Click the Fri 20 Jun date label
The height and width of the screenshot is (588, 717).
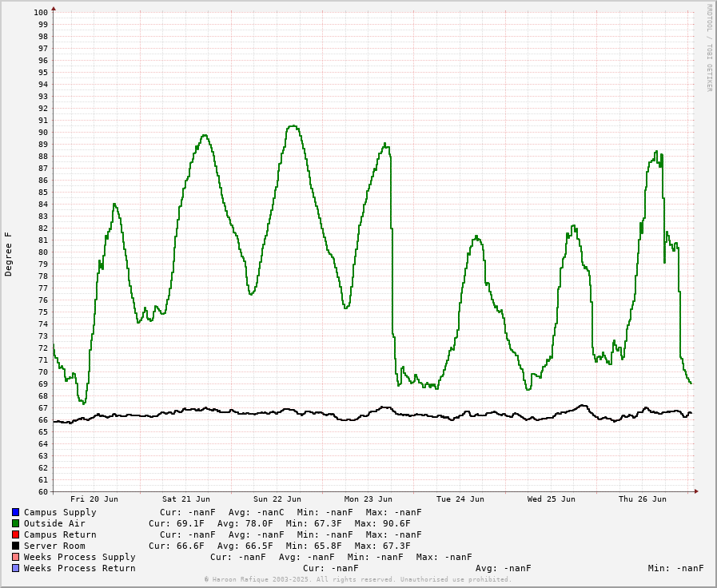coord(94,499)
